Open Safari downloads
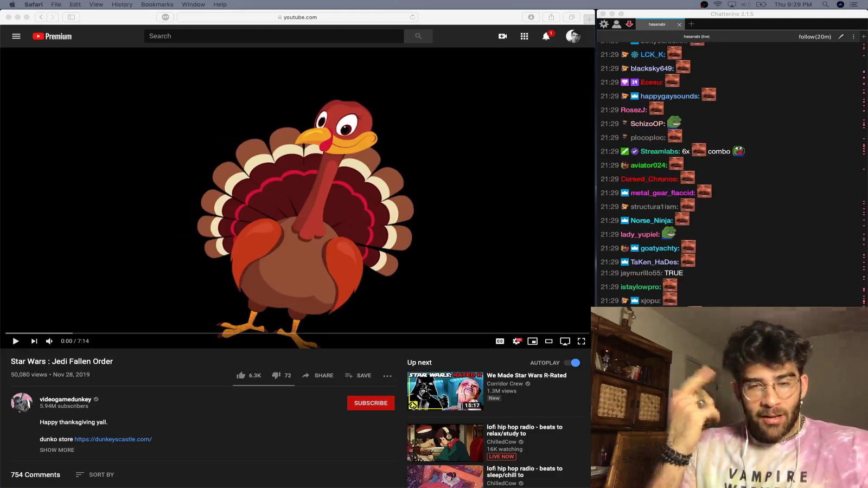The height and width of the screenshot is (488, 868). coord(531,17)
